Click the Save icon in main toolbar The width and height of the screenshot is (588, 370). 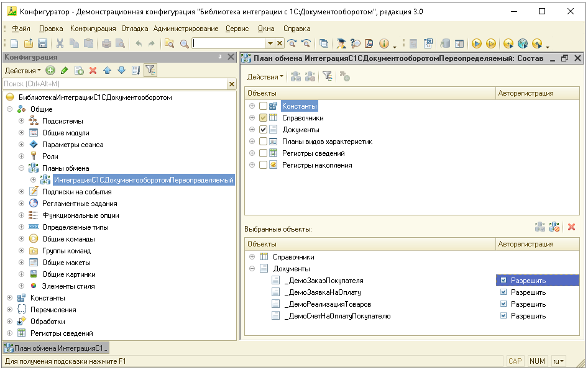(x=43, y=43)
